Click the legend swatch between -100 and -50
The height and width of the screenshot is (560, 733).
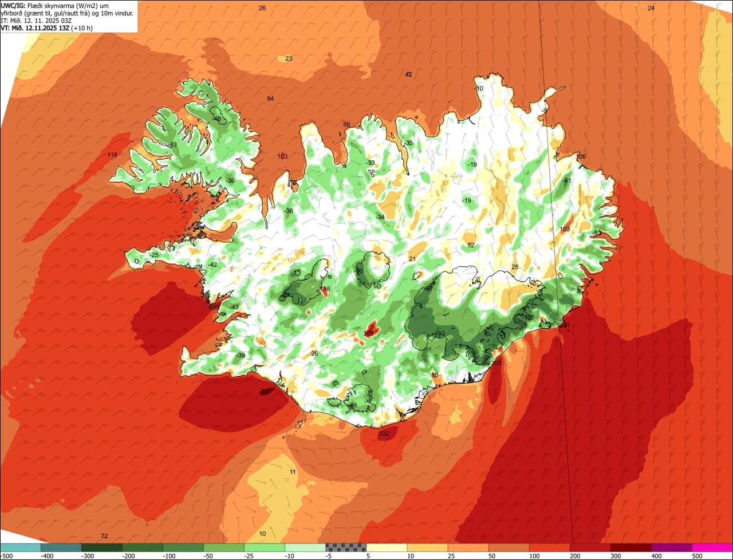tap(183, 547)
